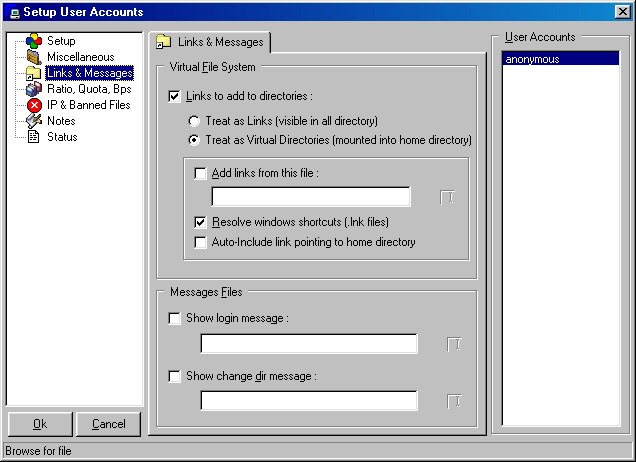Check Auto-Include link pointing to home directory
The image size is (636, 462).
[201, 242]
